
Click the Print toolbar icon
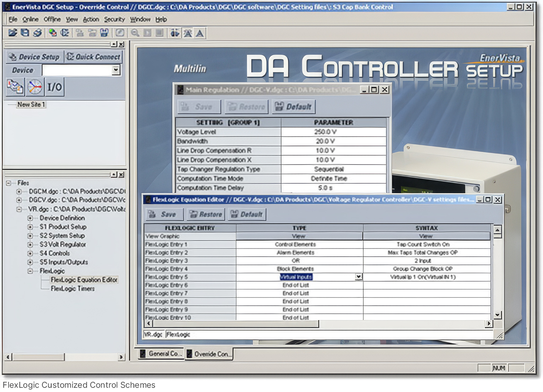point(38,33)
